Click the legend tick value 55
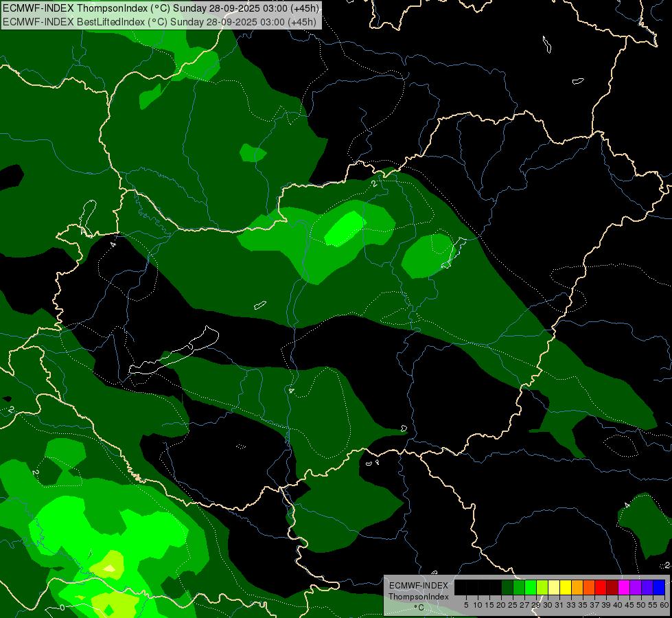 tap(653, 605)
